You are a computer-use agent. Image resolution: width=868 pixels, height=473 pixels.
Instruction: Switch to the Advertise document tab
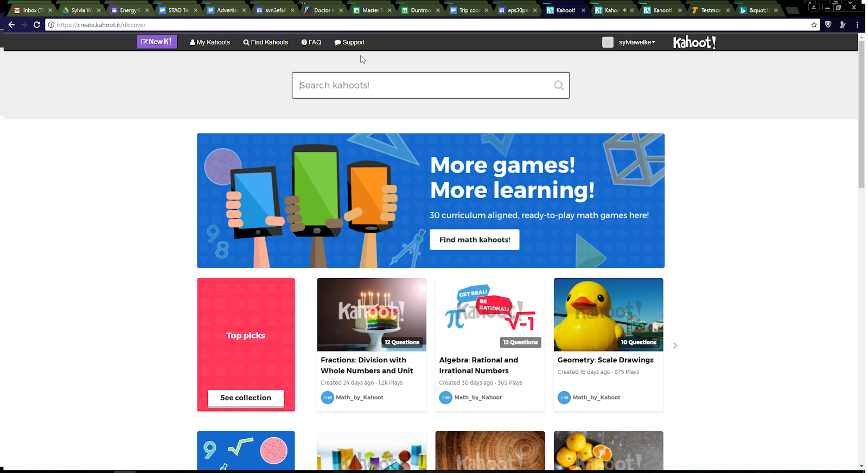225,10
